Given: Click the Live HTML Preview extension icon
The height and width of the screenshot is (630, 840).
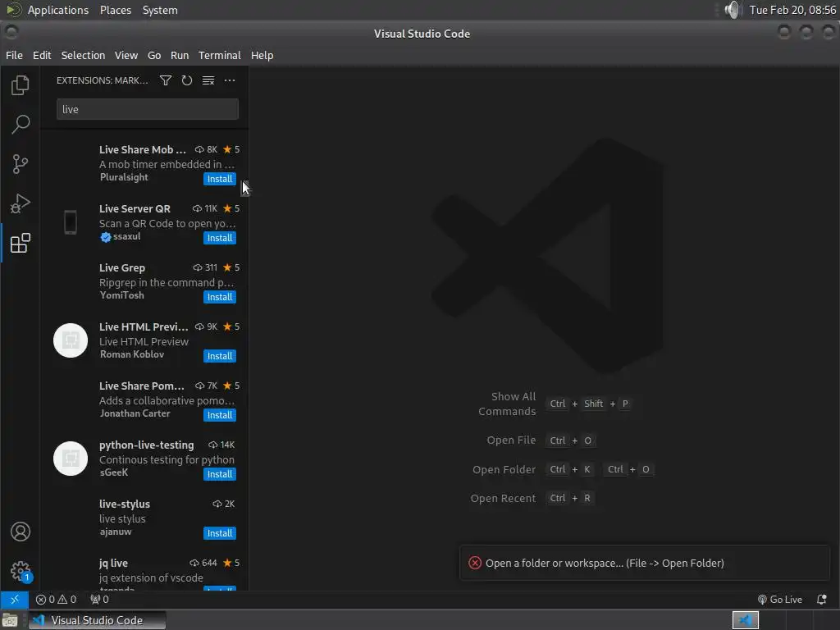Looking at the screenshot, I should tap(71, 340).
